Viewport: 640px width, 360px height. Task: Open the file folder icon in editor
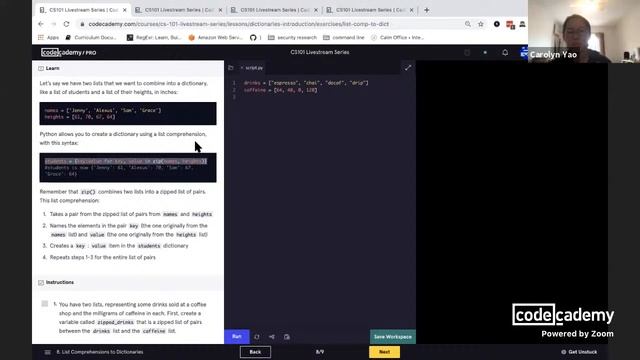point(231,68)
